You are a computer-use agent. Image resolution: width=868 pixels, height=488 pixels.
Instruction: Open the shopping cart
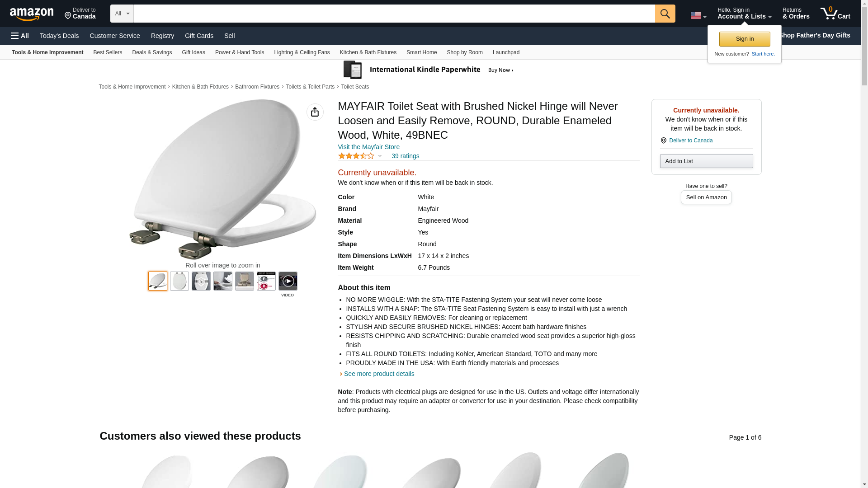coord(835,14)
